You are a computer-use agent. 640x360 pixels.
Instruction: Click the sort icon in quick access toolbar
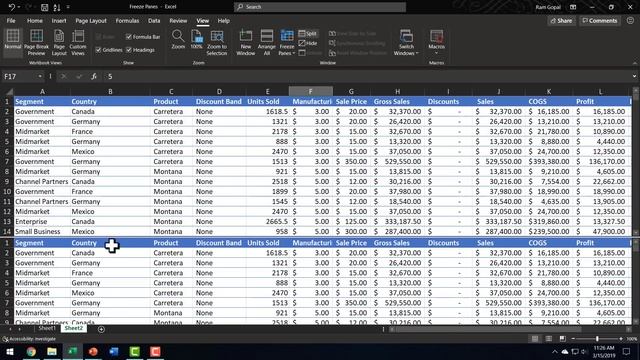(57, 7)
